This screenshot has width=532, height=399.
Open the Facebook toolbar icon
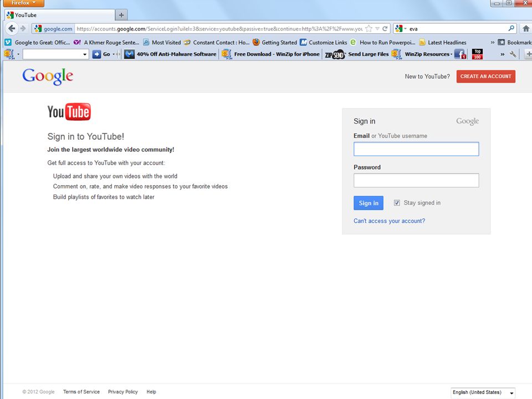[x=460, y=54]
